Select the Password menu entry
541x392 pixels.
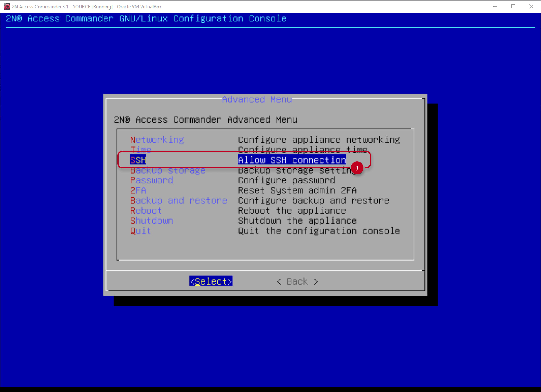[x=151, y=180]
